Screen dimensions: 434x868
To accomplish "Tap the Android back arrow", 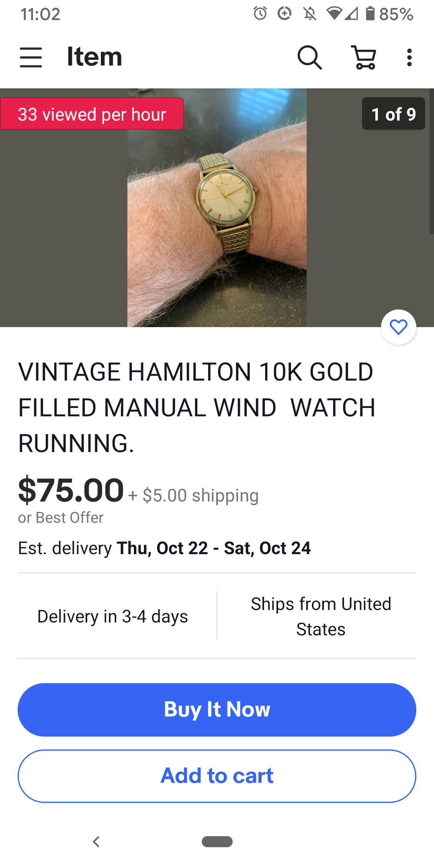I will [96, 841].
